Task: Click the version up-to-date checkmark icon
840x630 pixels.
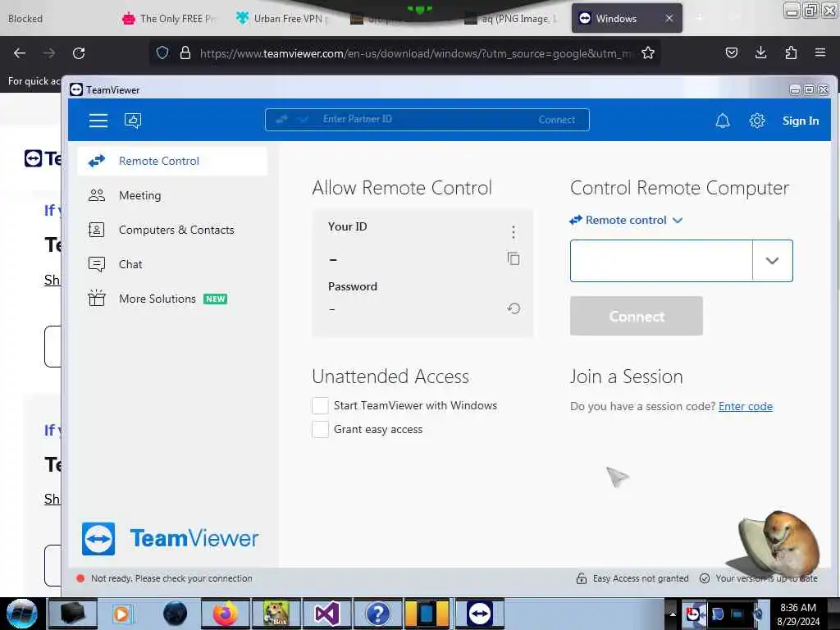Action: [705, 578]
